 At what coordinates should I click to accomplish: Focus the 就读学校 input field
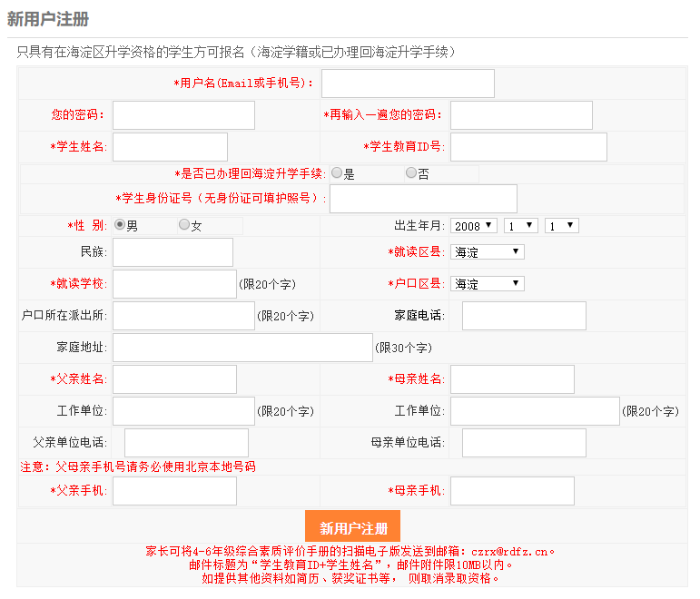[174, 284]
